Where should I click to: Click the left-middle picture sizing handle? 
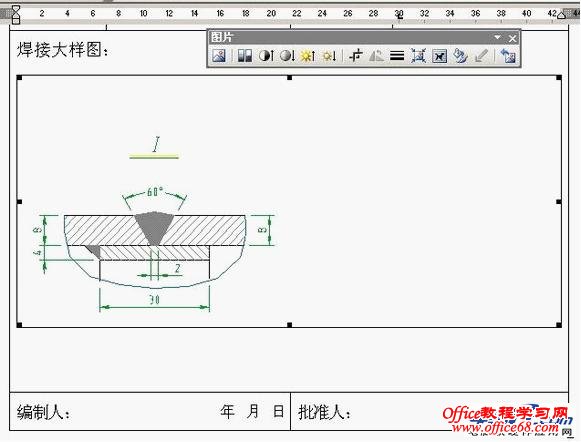coord(19,202)
